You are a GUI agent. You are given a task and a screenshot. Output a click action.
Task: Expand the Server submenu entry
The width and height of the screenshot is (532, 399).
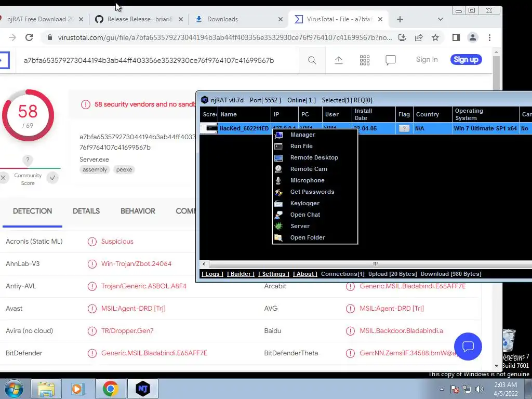coord(315,227)
